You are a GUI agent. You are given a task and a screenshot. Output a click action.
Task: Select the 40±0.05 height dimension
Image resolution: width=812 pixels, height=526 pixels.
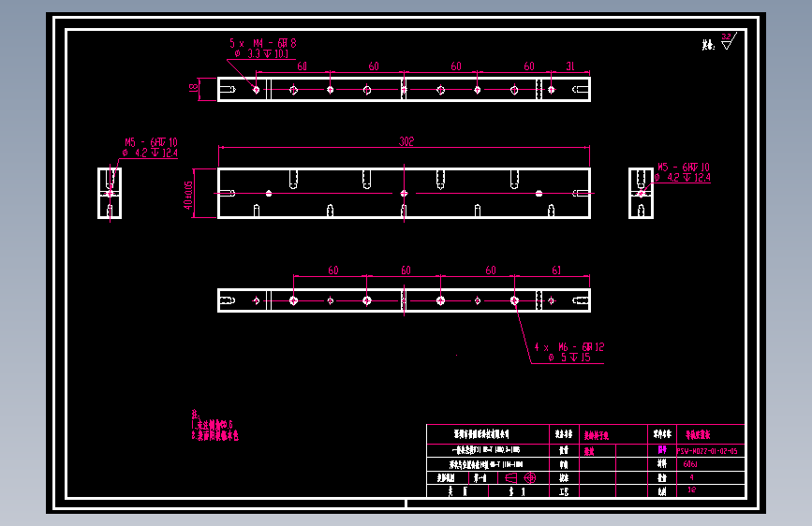[x=188, y=195]
